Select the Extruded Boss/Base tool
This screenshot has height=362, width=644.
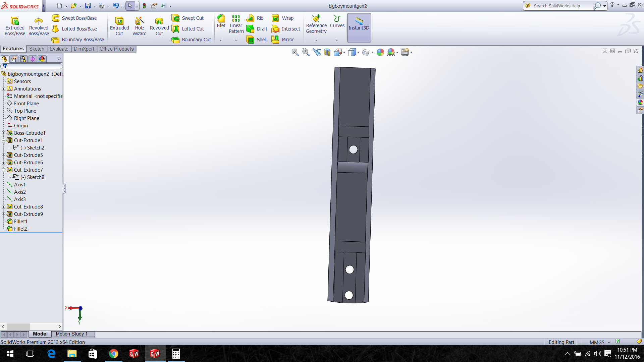15,26
